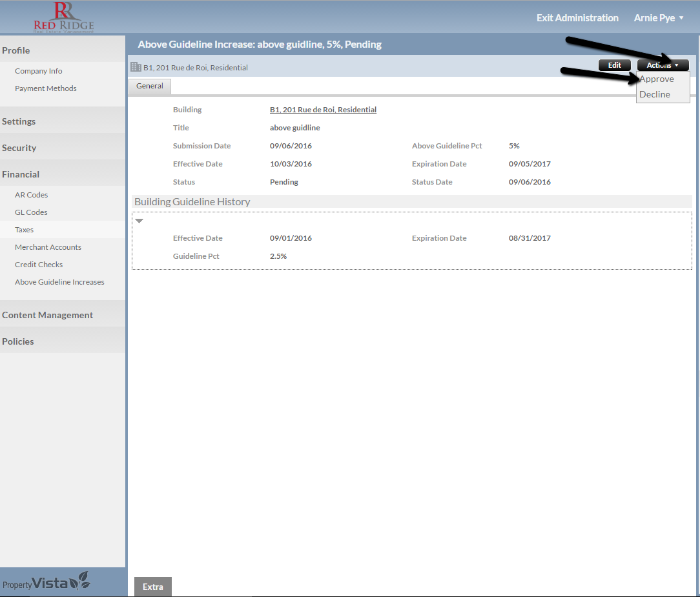Viewport: 700px width, 597px height.
Task: Open the Extra tab at bottom
Action: pyautogui.click(x=153, y=587)
